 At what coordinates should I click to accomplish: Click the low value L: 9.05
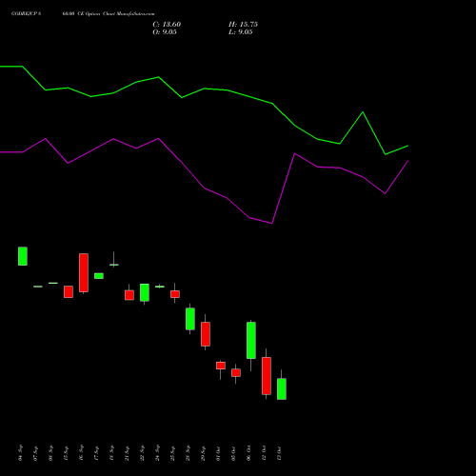(x=241, y=32)
